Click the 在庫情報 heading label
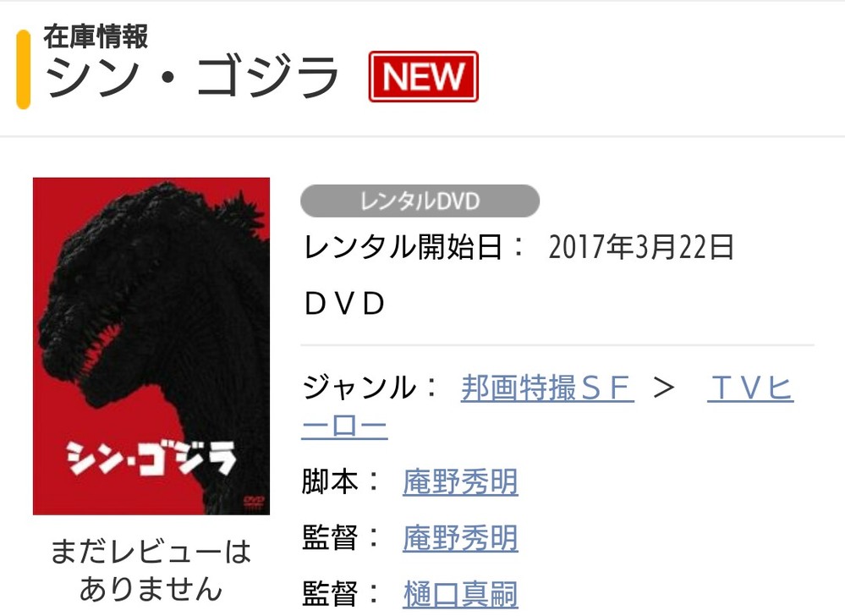The width and height of the screenshot is (845, 616). (x=96, y=36)
